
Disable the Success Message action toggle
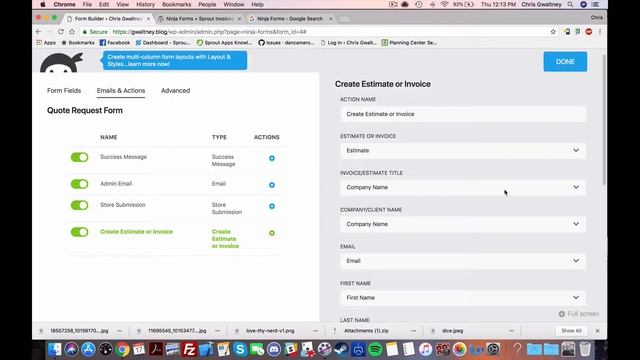coord(79,158)
